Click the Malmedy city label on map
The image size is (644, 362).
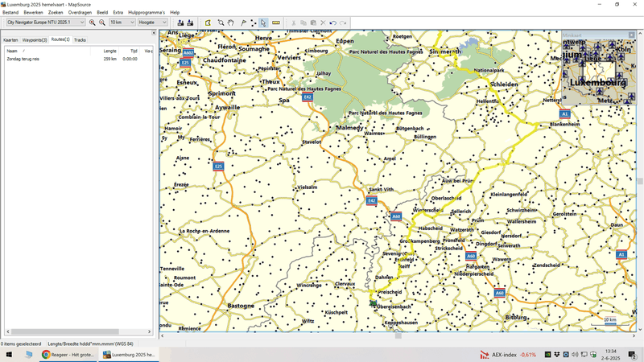[349, 128]
